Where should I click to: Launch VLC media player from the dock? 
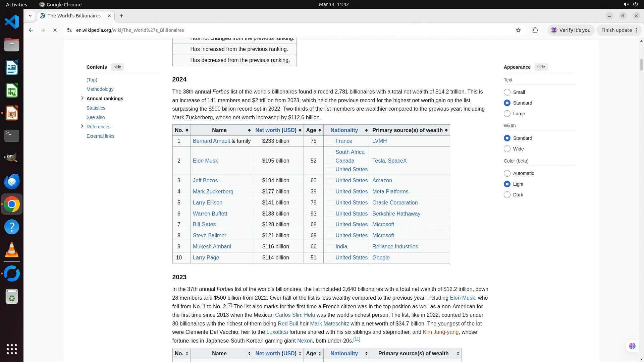[12, 250]
